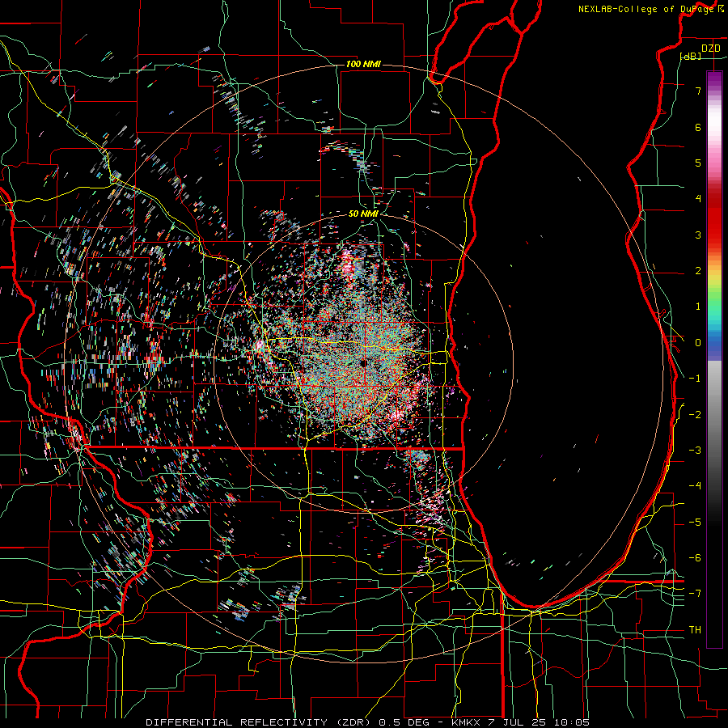728x728 pixels.
Task: Click the 2 value on the color scale
Action: (698, 271)
